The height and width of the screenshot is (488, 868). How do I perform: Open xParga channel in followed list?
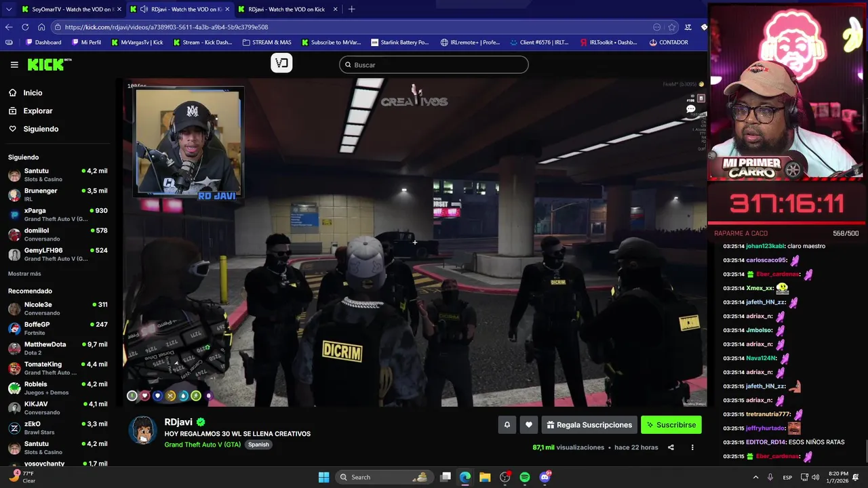tap(58, 215)
